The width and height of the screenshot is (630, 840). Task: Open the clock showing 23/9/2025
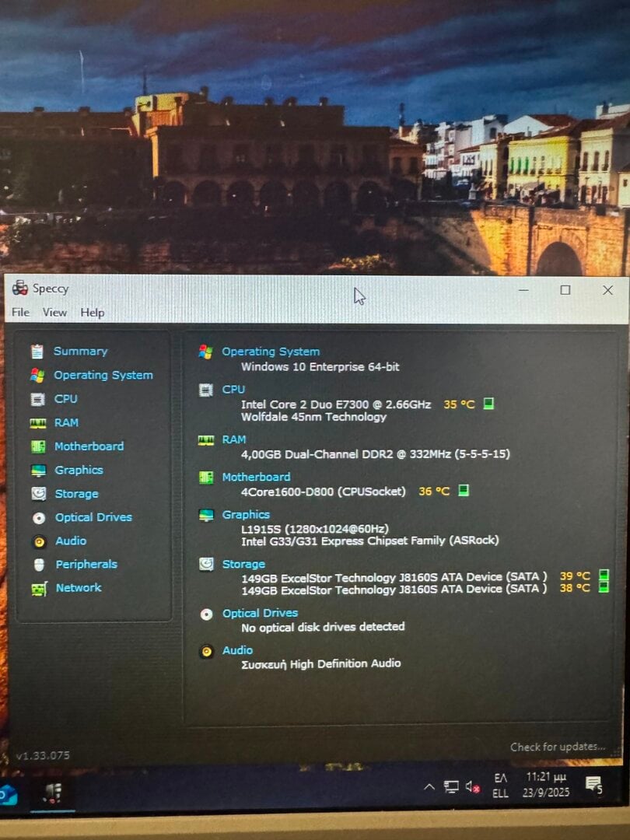(x=547, y=785)
